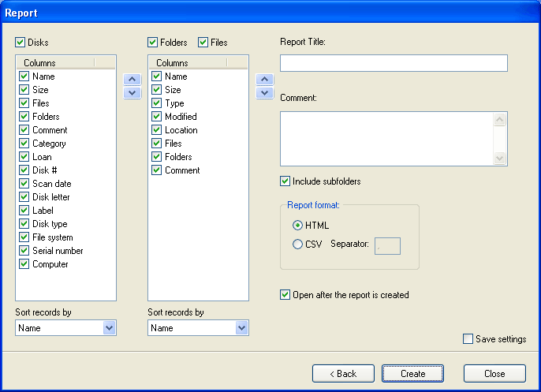Choose the HTML report format option
Image resolution: width=541 pixels, height=392 pixels.
coord(297,226)
